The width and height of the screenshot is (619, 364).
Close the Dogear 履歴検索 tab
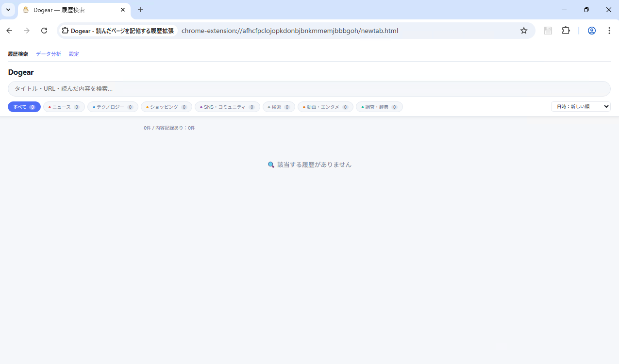(x=123, y=10)
